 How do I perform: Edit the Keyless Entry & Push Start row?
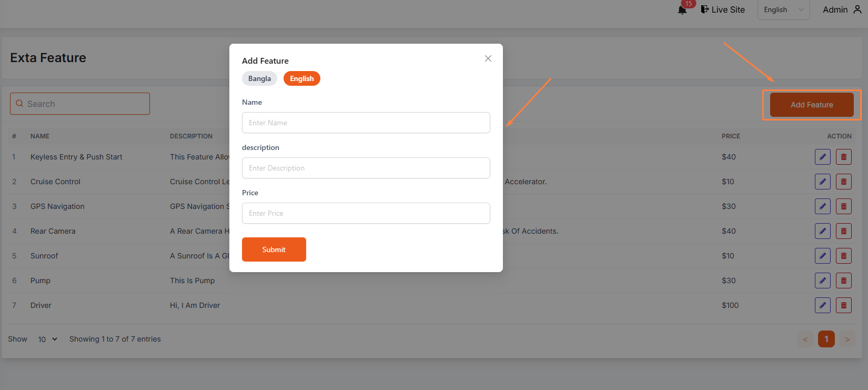822,157
